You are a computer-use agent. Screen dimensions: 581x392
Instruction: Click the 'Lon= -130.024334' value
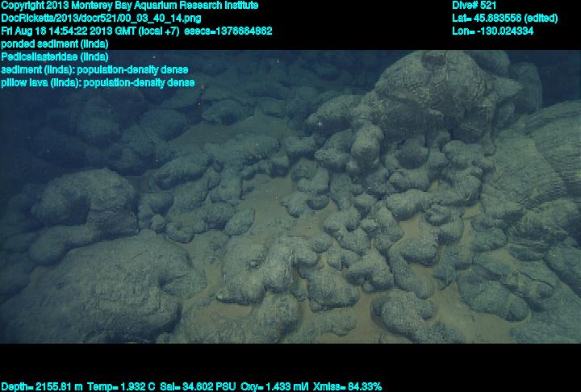493,31
